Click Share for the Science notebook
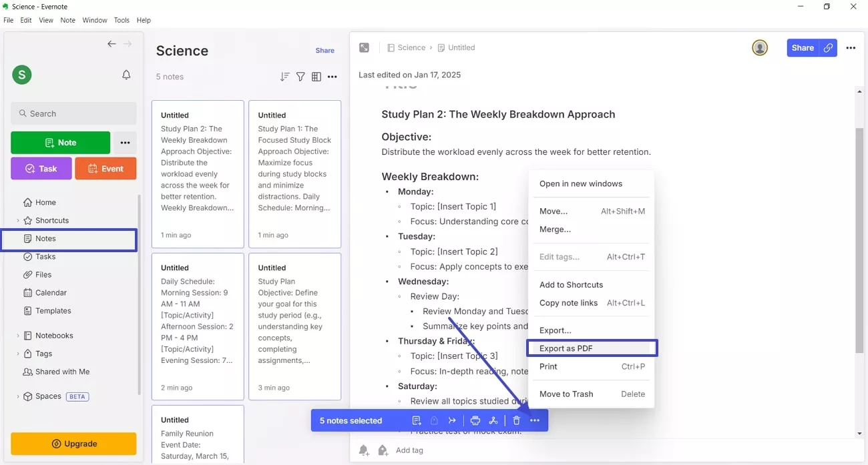The image size is (868, 465). tap(324, 50)
